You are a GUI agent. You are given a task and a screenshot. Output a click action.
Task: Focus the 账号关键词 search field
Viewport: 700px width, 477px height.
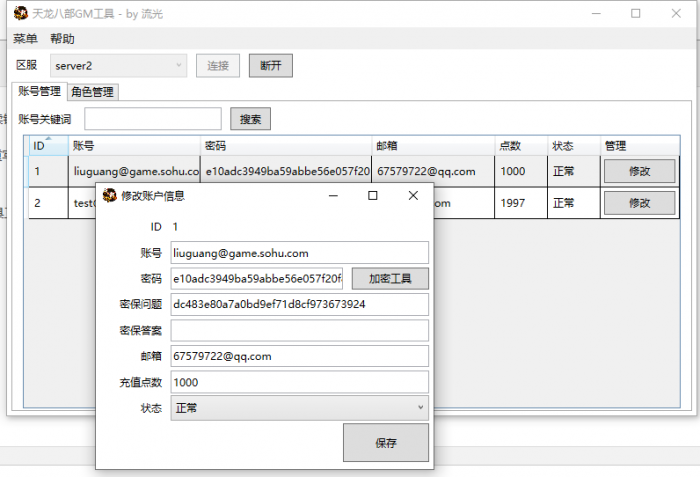click(x=153, y=119)
